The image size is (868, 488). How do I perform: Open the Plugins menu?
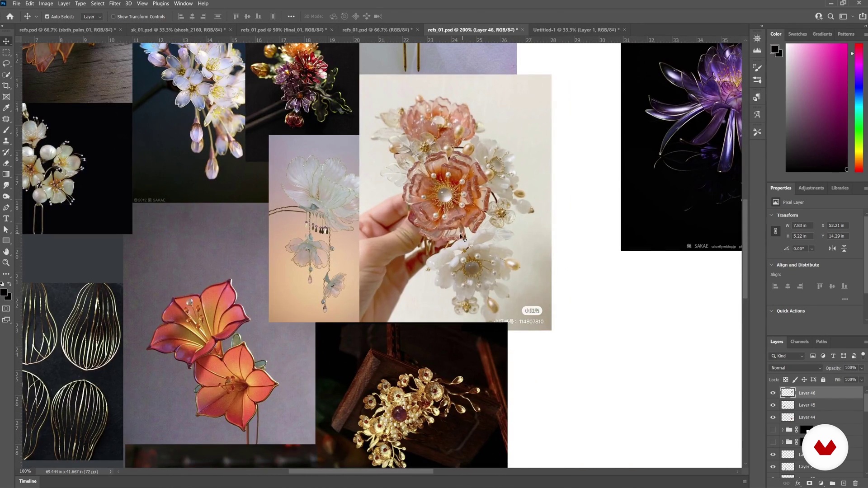coord(160,4)
